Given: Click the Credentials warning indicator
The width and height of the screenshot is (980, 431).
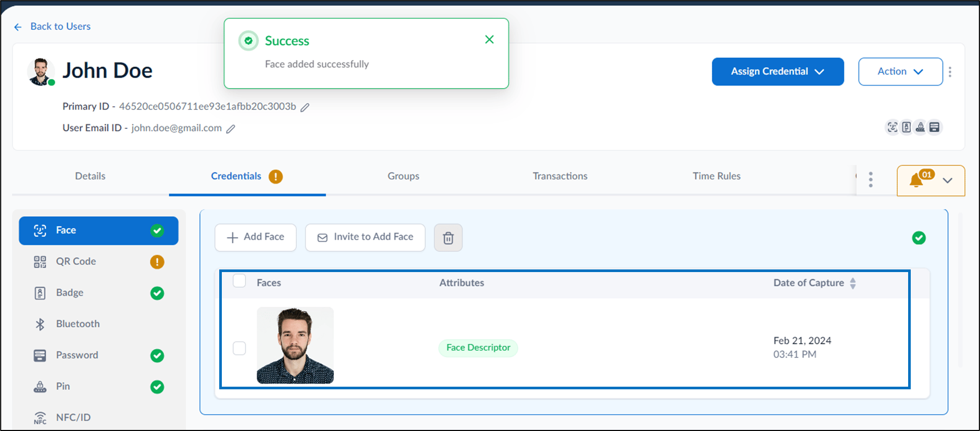Looking at the screenshot, I should 275,177.
